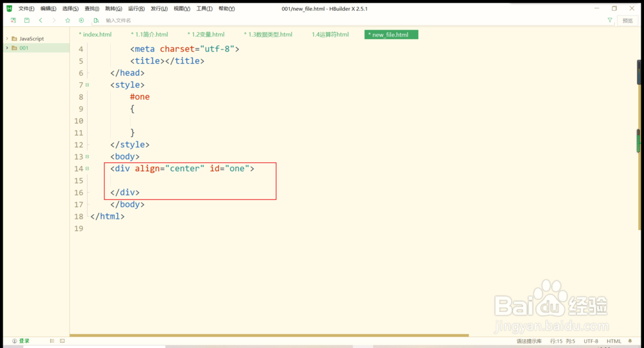This screenshot has width=644, height=348.
Task: Click the title tag on line 5
Action: (x=167, y=60)
